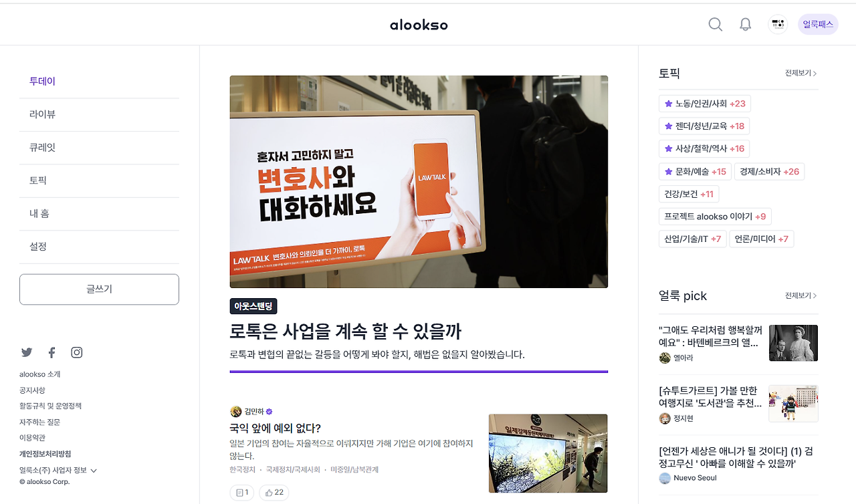
Task: Open article 국익 앞에 예외 없다?
Action: [275, 428]
